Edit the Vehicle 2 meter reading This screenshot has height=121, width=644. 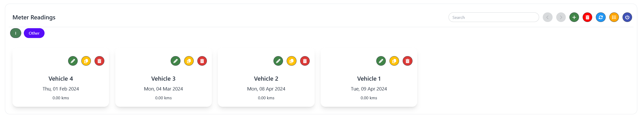point(278,61)
